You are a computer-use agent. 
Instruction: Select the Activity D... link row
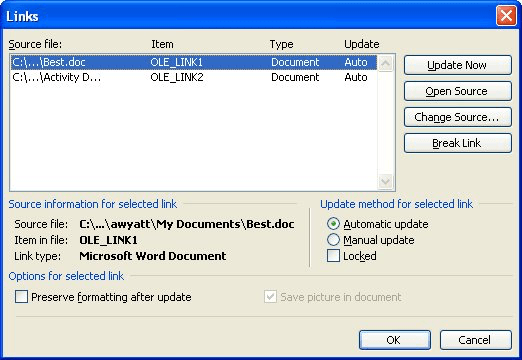[194, 77]
